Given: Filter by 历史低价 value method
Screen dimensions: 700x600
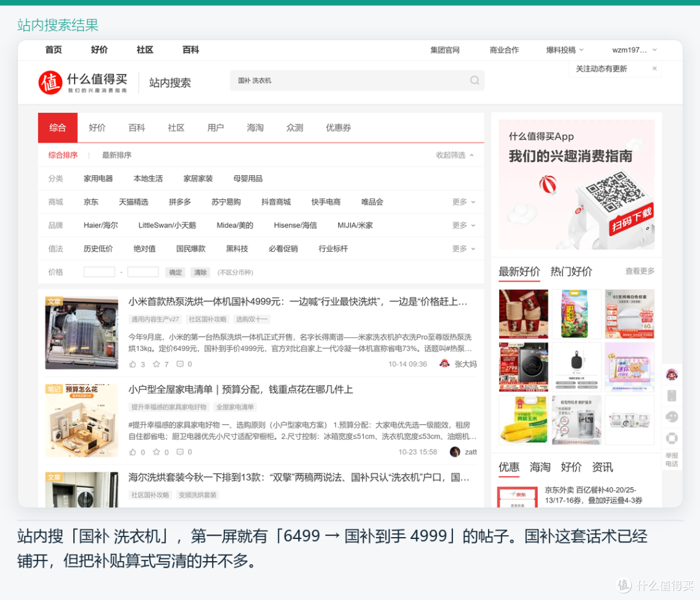Looking at the screenshot, I should pos(99,248).
